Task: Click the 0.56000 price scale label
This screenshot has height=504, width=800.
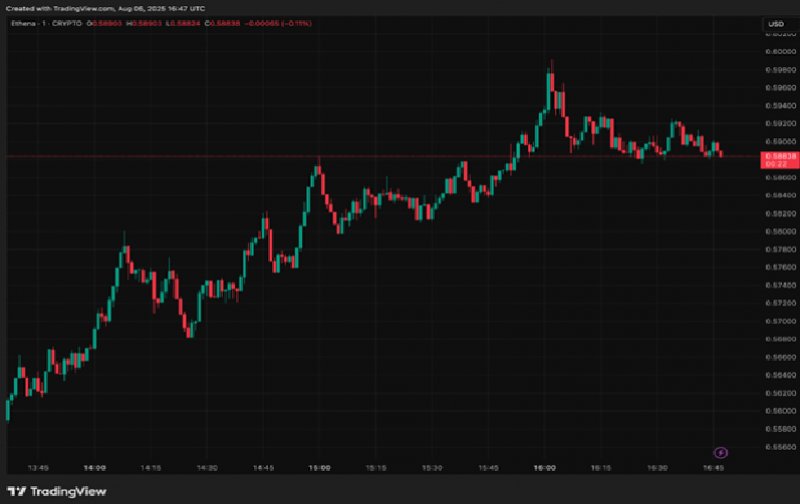Action: [781, 411]
